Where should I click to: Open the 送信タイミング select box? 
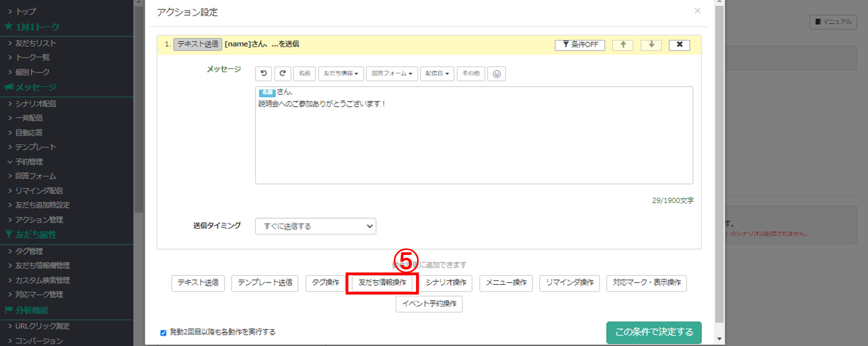(x=315, y=226)
